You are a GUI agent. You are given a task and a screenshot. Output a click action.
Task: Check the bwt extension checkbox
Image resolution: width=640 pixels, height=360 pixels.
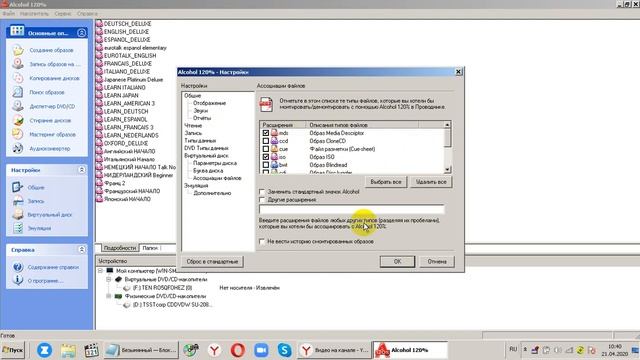pos(266,165)
